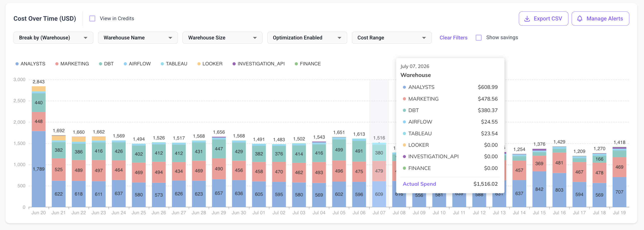Click the 1,418 total above Jul 19
Screen dimensions: 644x230
[619, 142]
